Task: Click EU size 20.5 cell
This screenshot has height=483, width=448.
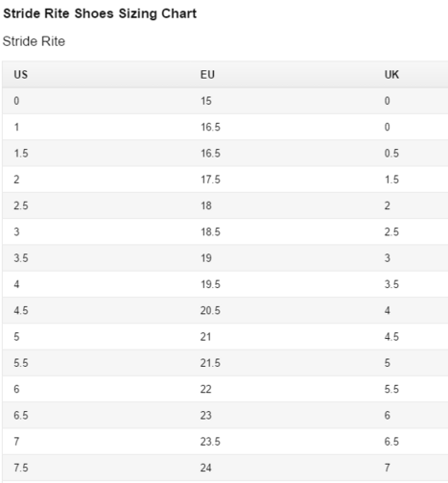Action: (210, 311)
